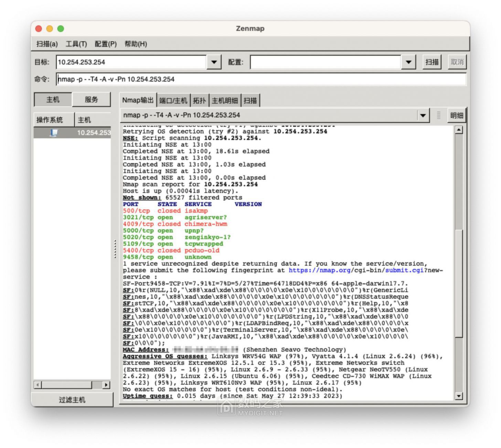Click the 过滤主机 button
The width and height of the screenshot is (501, 448).
click(72, 400)
